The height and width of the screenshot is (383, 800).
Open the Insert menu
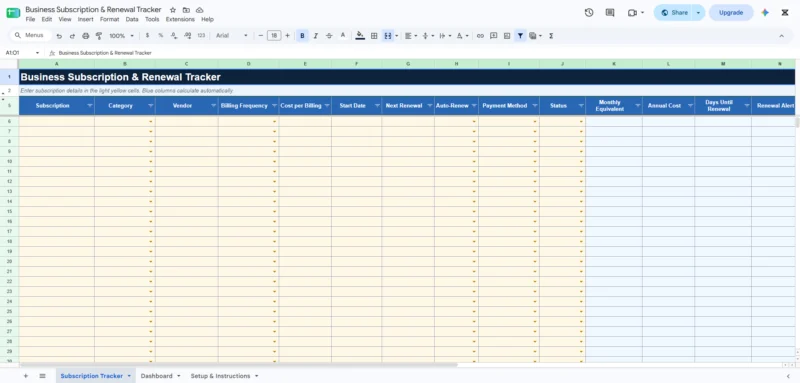(x=85, y=19)
